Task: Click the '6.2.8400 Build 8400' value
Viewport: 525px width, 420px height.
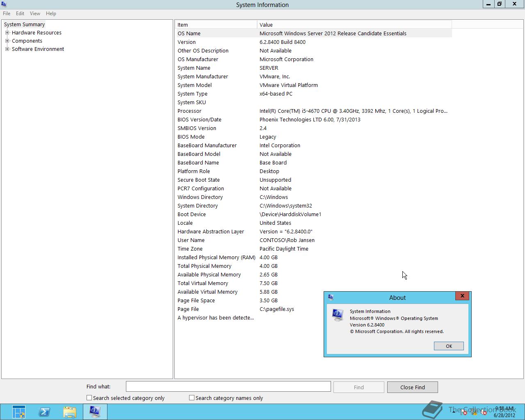Action: 283,42
